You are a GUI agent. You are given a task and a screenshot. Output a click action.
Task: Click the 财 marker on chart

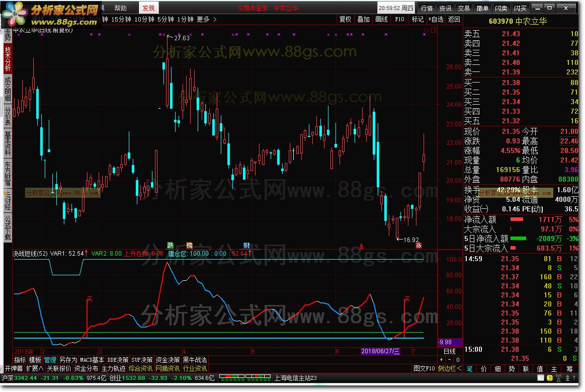246,245
